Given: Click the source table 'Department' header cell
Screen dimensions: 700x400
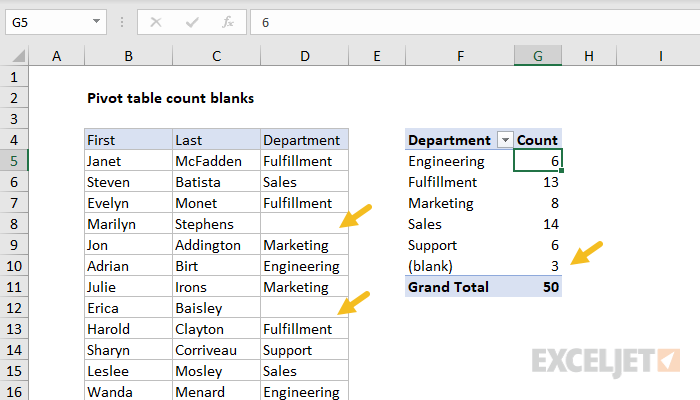Looking at the screenshot, I should [x=304, y=140].
